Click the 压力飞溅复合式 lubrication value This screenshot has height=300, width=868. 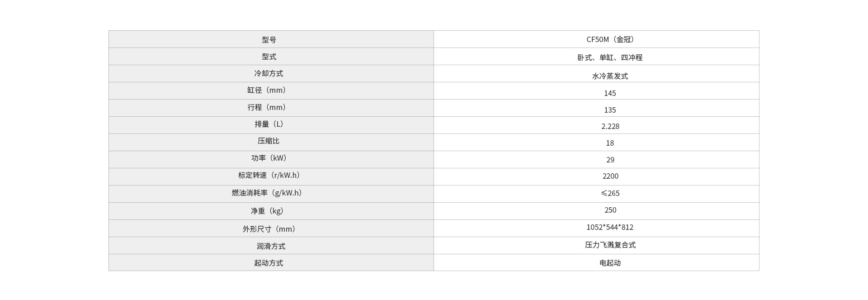[x=610, y=245]
